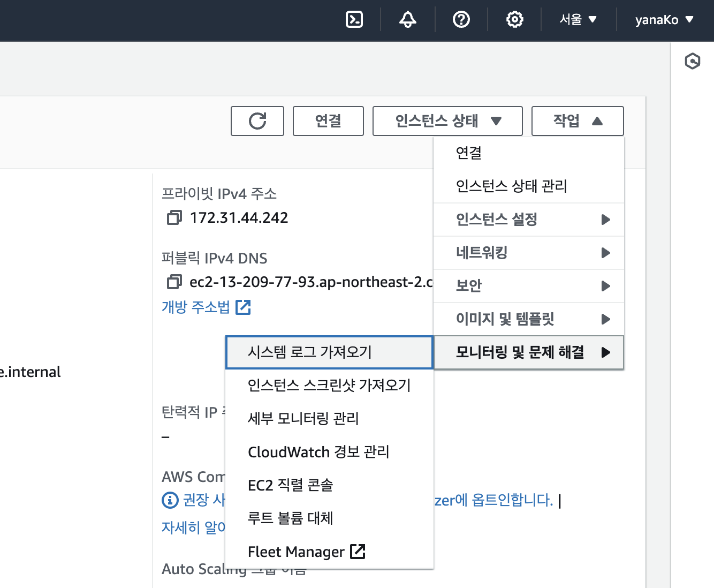Viewport: 714px width, 588px height.
Task: Collapse the 작업 actions dropdown
Action: coord(578,121)
